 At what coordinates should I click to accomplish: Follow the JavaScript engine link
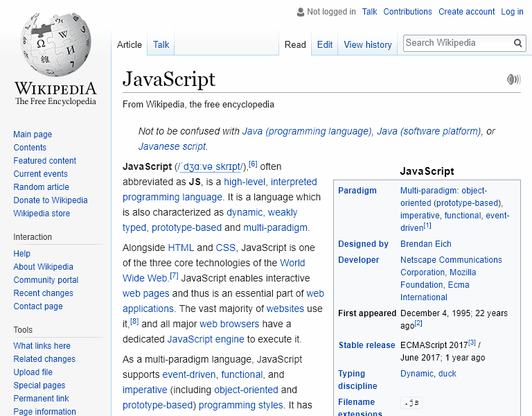(206, 339)
